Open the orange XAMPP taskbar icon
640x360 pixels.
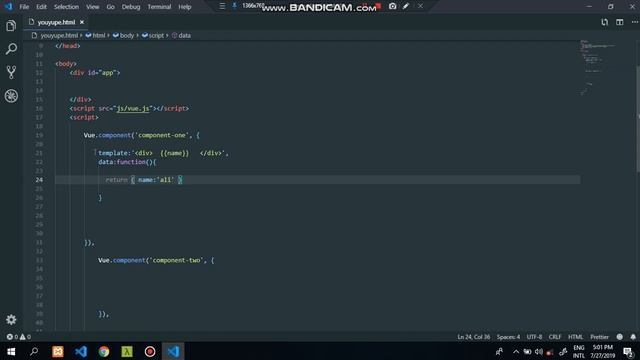[58, 351]
